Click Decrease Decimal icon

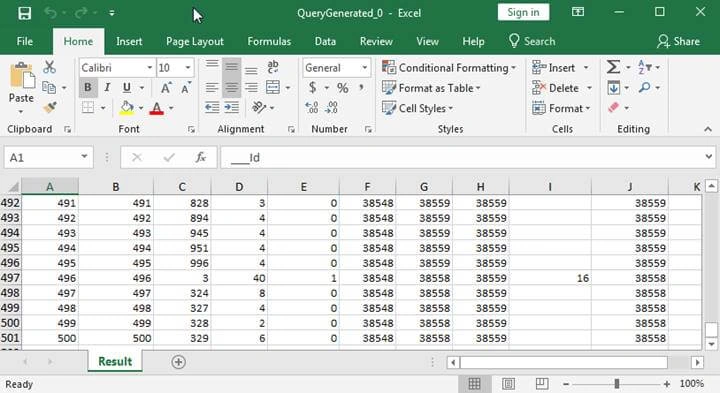pos(332,107)
